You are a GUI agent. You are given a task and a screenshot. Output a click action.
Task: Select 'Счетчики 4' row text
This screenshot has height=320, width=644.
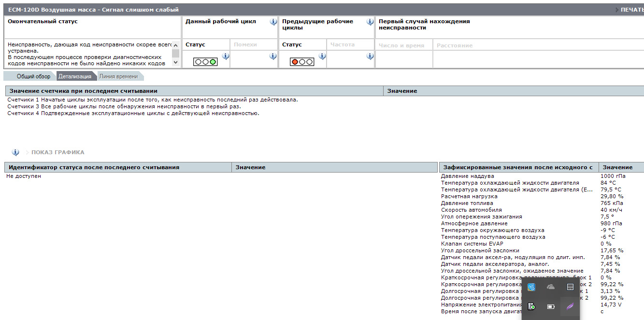[x=133, y=113]
